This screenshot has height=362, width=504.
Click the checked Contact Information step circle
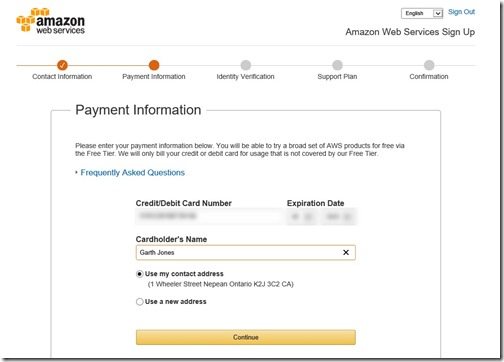(x=62, y=65)
